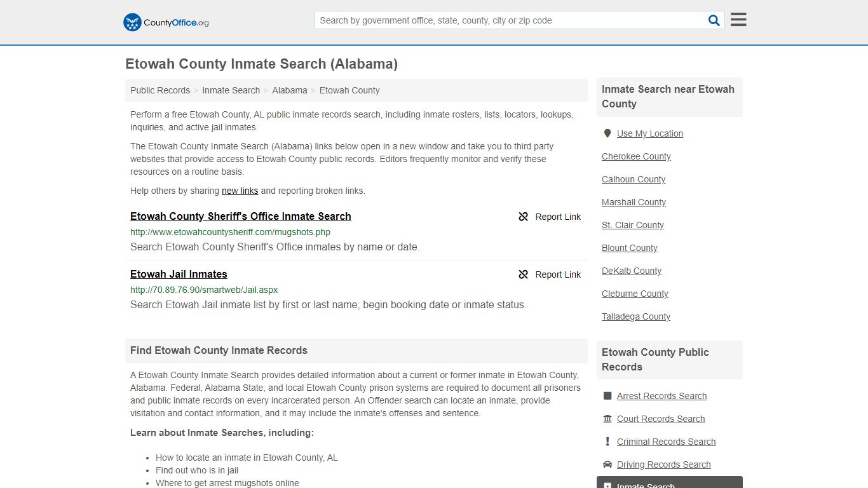Click the 'Inmate Search near Etowah County' sidebar heading
This screenshot has width=868, height=488.
[x=668, y=97]
